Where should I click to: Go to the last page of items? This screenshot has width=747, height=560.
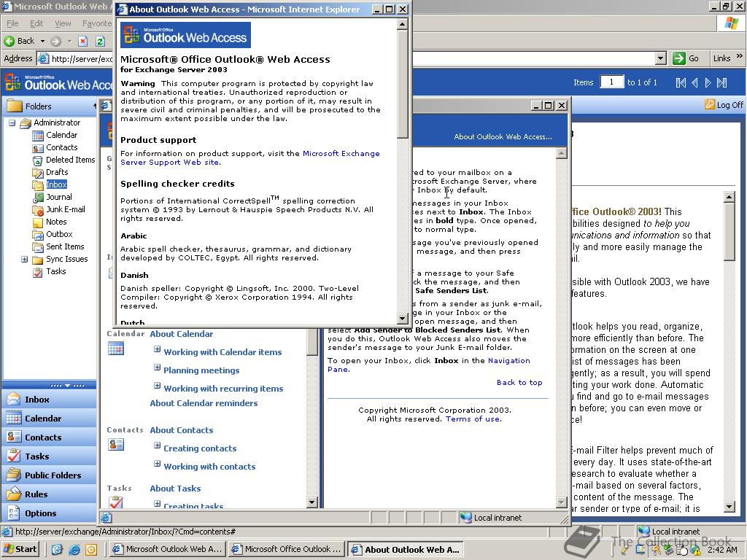pos(722,82)
